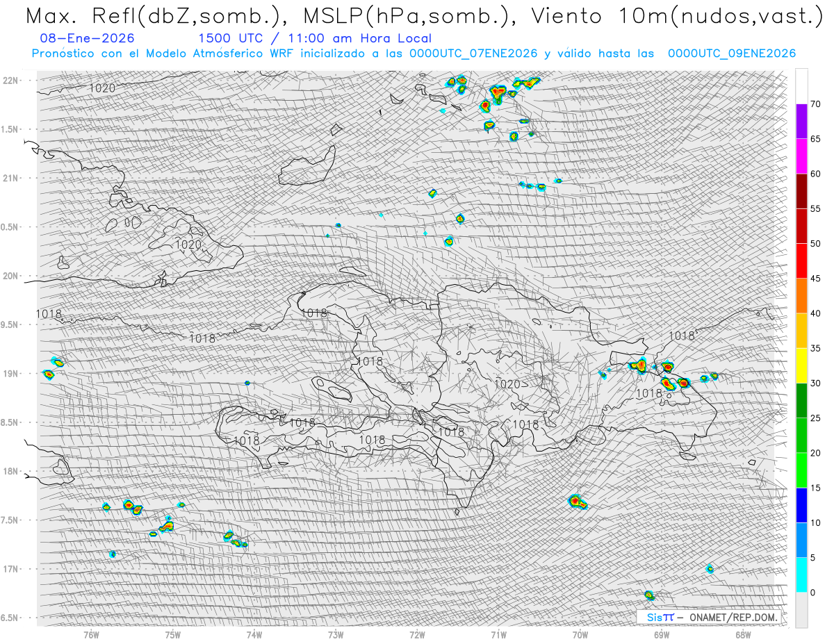
Task: Click the '55' value on the color scale
Action: (x=815, y=208)
